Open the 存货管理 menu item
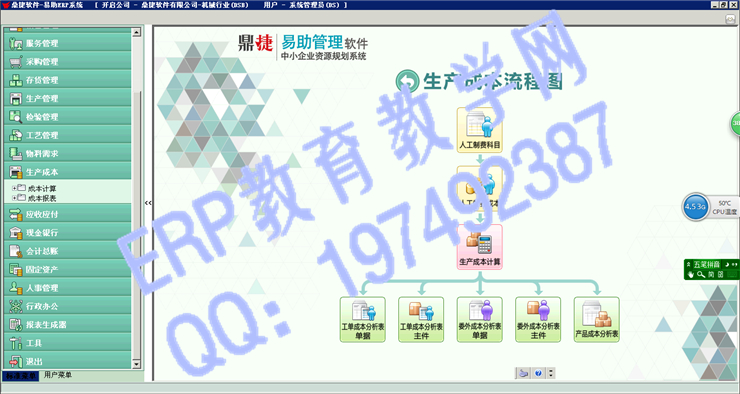The height and width of the screenshot is (394, 740). click(67, 80)
